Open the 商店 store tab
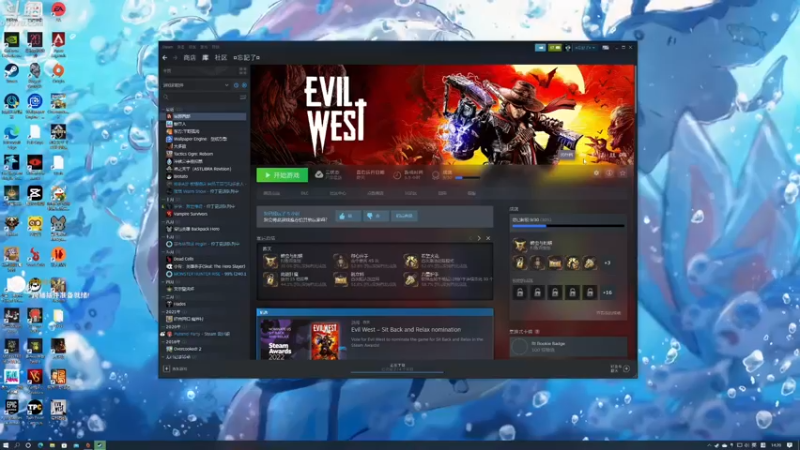Image resolution: width=800 pixels, height=450 pixels. click(189, 58)
